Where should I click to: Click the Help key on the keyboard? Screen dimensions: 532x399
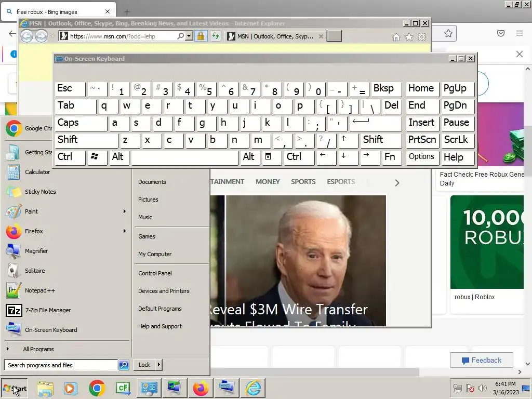coord(458,157)
